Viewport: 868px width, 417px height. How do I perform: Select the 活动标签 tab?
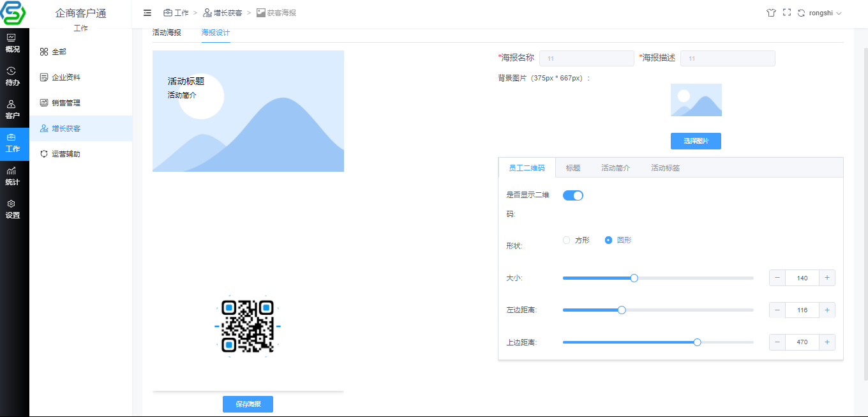click(665, 168)
